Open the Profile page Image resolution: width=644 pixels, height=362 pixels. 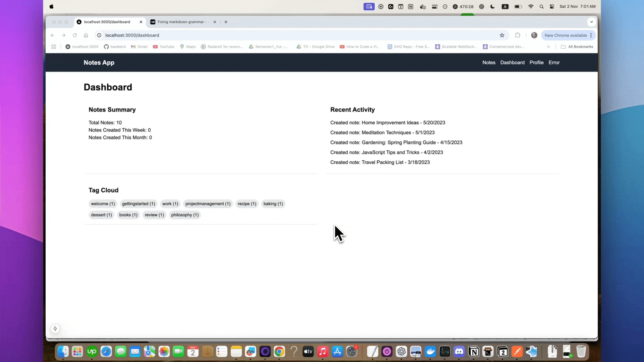click(537, 62)
